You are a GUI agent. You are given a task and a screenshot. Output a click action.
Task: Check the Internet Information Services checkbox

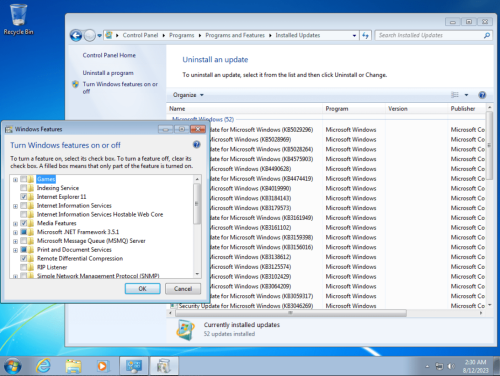pos(24,206)
